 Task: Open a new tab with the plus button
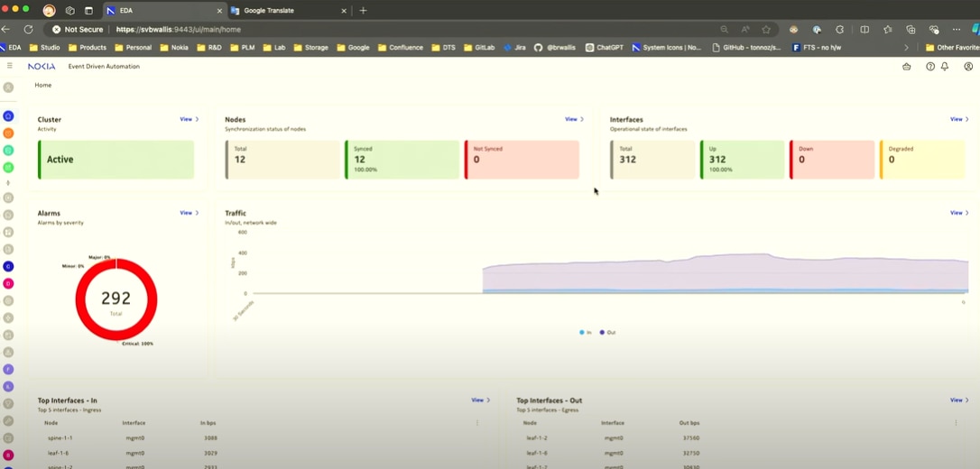363,11
